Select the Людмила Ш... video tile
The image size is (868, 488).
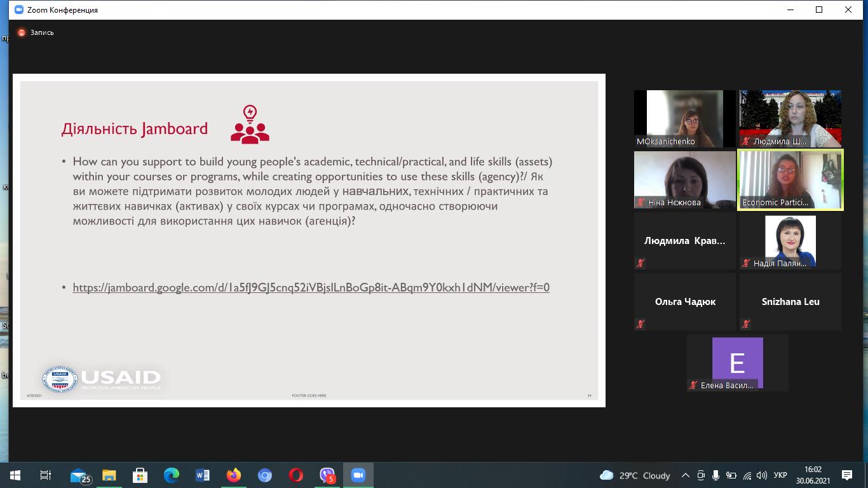(790, 119)
